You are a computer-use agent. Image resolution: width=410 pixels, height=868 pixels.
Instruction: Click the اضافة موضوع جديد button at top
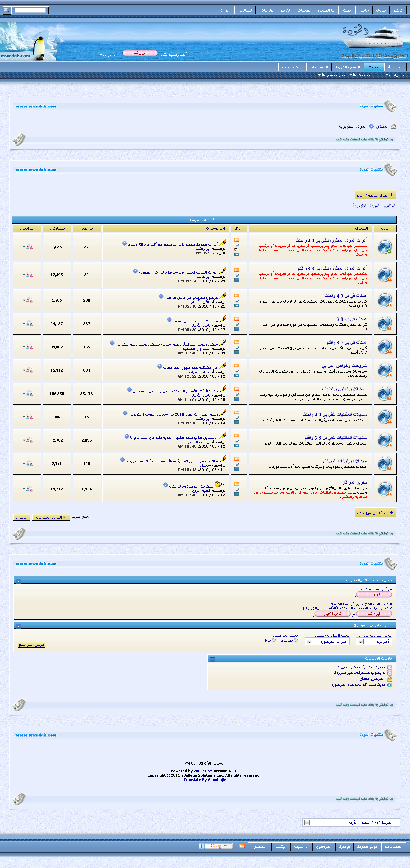point(375,195)
